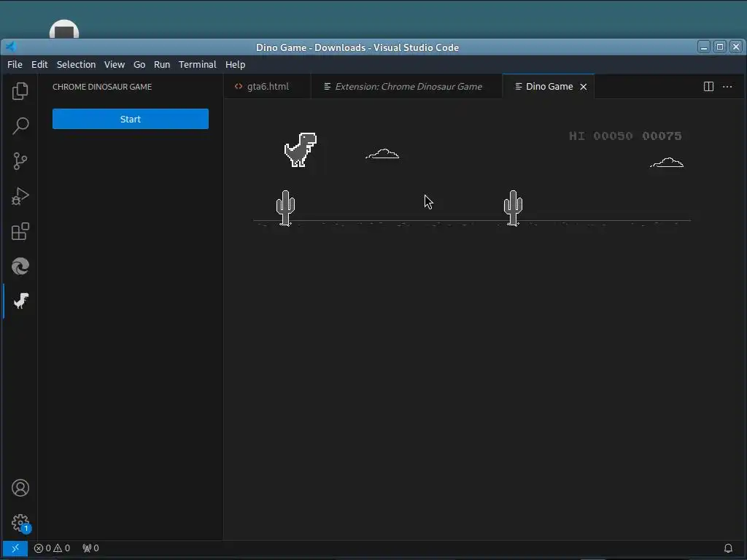Click the ports forwarded status item
Image resolution: width=747 pixels, height=560 pixels.
[90, 548]
